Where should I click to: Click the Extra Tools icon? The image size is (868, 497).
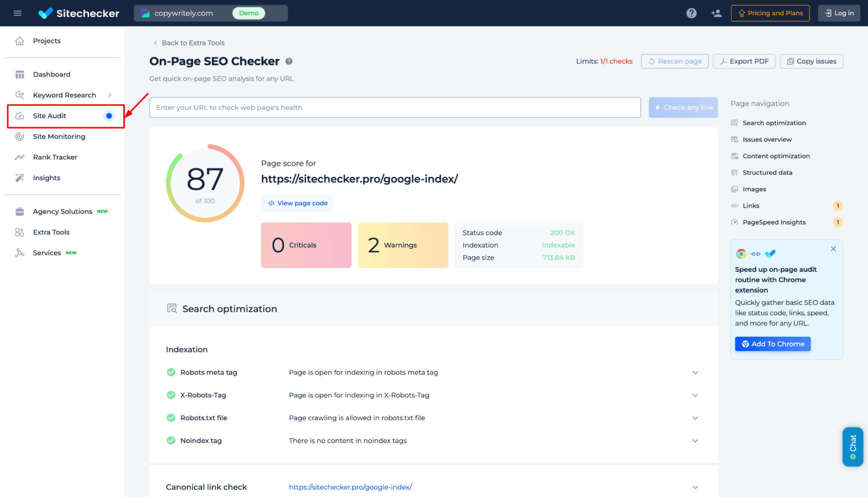point(19,232)
